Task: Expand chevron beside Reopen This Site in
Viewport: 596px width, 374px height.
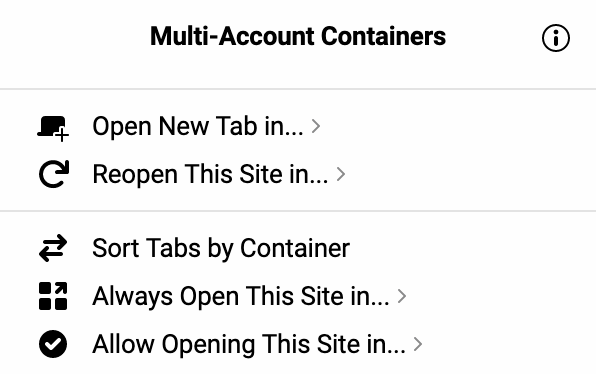Action: click(341, 174)
